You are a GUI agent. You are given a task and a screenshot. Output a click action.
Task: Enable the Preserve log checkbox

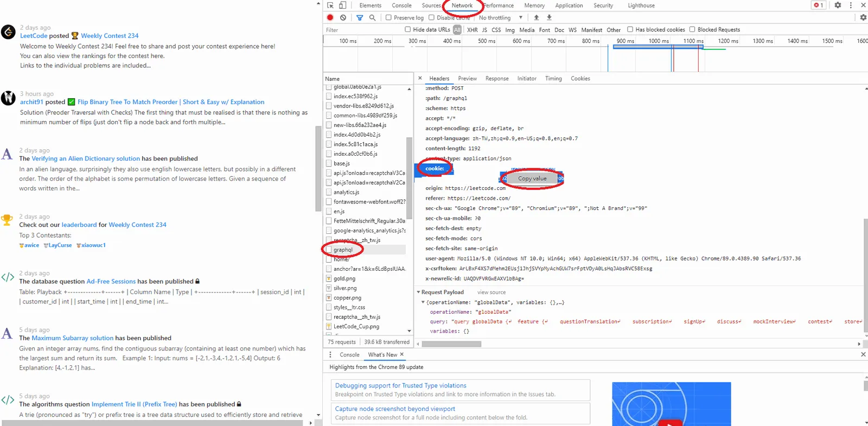pyautogui.click(x=388, y=17)
